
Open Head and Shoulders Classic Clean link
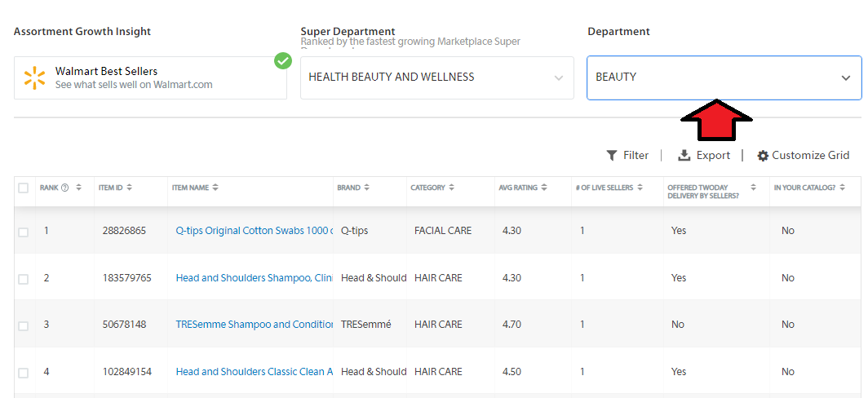pos(254,372)
